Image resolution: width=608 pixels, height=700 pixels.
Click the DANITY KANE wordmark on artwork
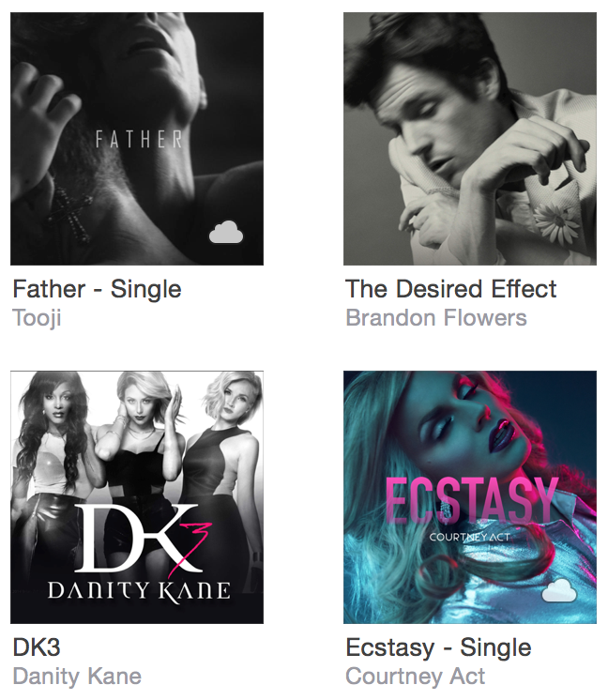pyautogui.click(x=139, y=591)
